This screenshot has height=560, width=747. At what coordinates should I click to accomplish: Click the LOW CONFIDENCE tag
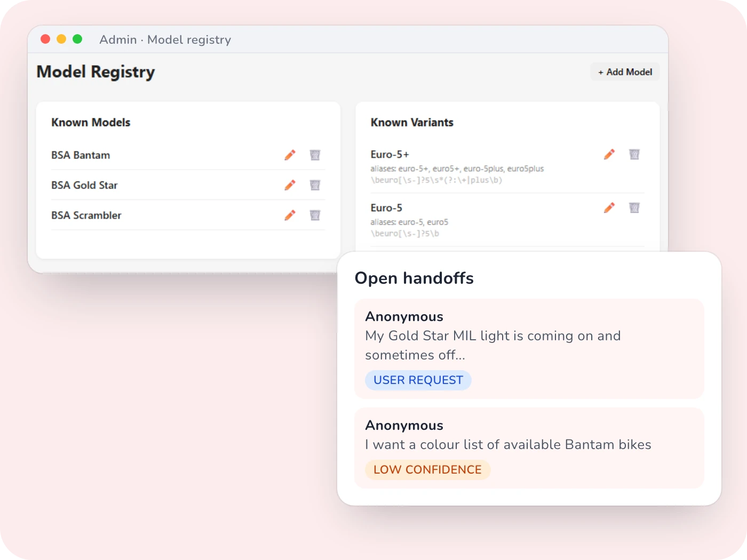(427, 470)
